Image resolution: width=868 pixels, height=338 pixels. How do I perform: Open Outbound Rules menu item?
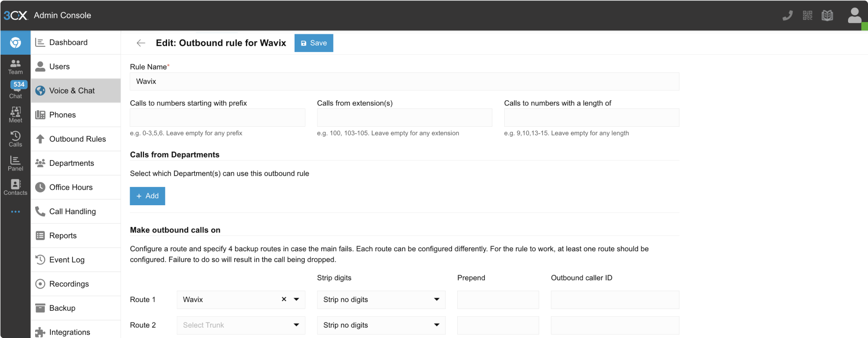click(x=75, y=139)
